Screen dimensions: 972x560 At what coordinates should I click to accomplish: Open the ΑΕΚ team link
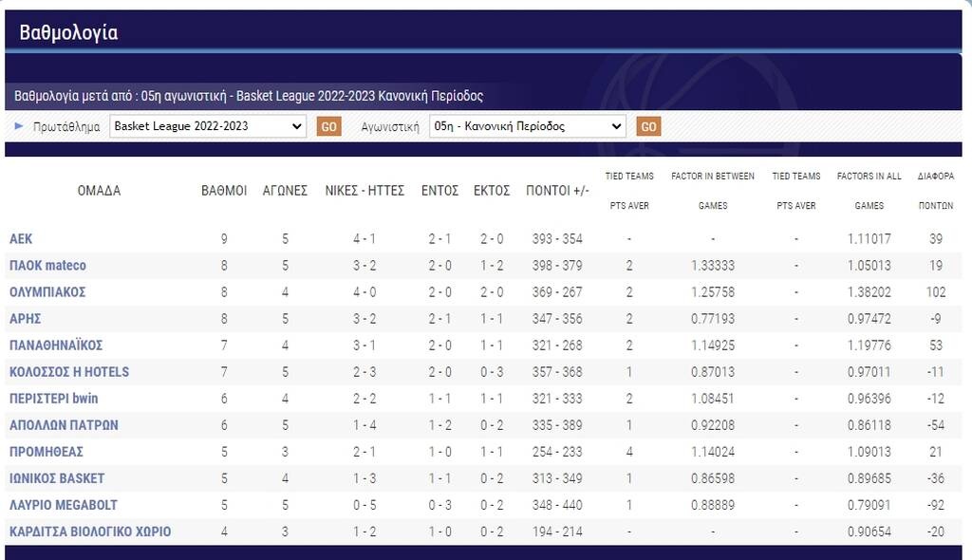(21, 239)
